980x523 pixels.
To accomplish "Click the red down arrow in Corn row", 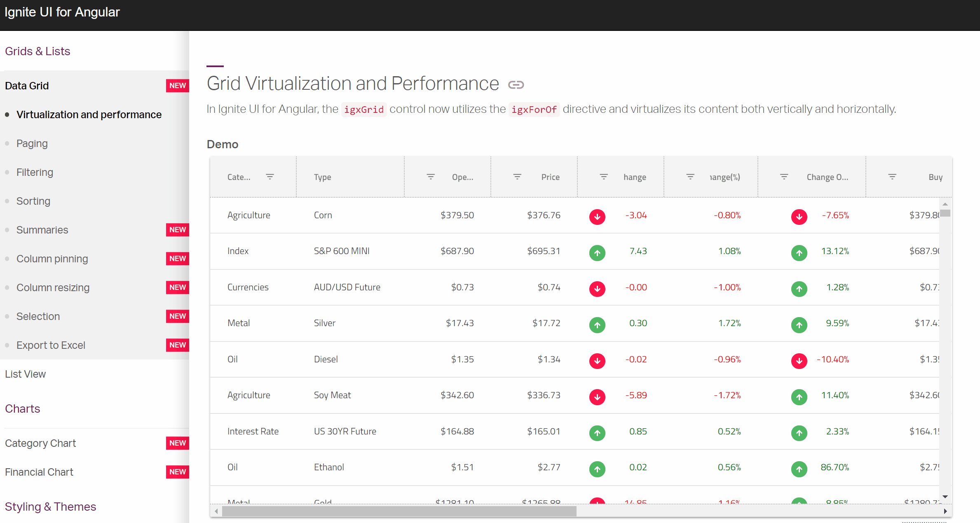I will coord(597,217).
